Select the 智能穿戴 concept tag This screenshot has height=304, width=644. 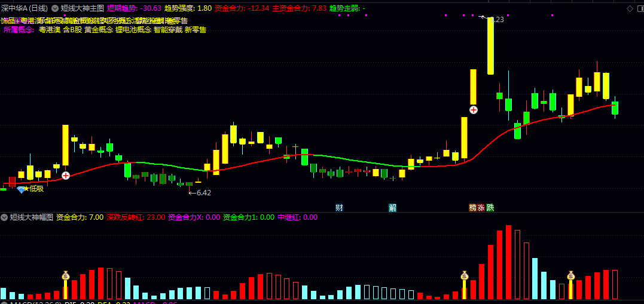pyautogui.click(x=168, y=29)
